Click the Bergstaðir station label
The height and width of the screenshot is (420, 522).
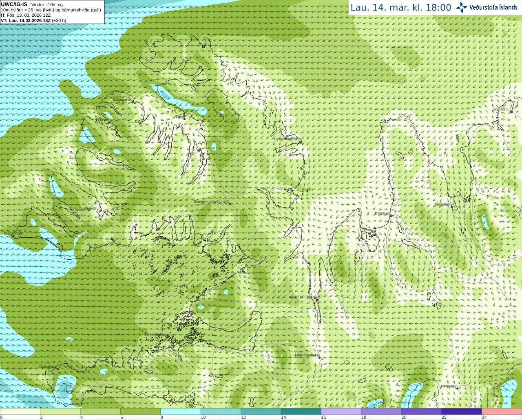pyautogui.click(x=443, y=204)
